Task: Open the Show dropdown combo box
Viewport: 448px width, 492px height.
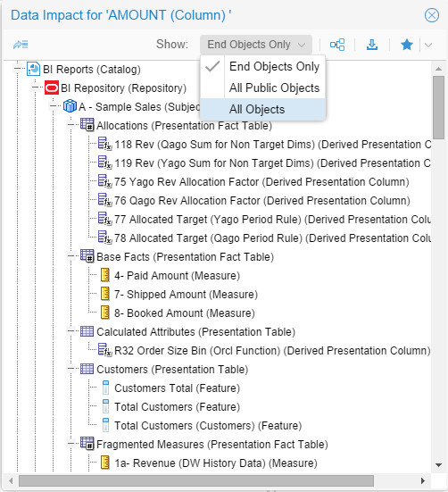Action: [x=256, y=45]
